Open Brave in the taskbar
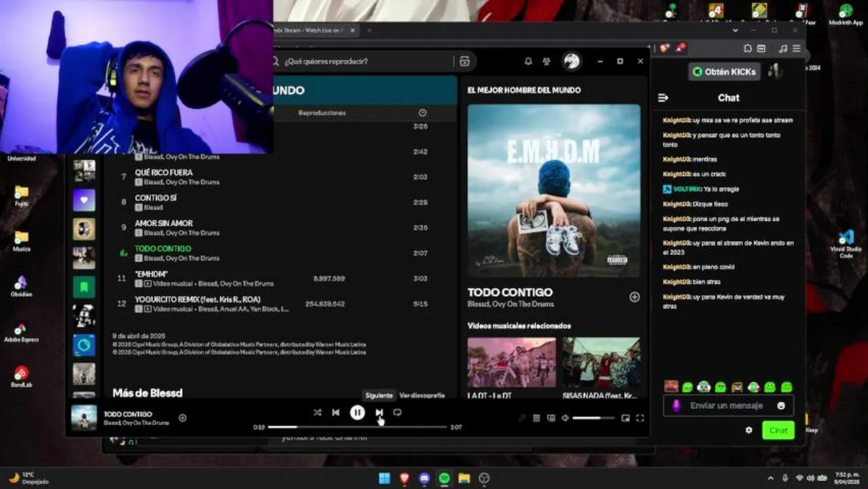 tap(405, 478)
